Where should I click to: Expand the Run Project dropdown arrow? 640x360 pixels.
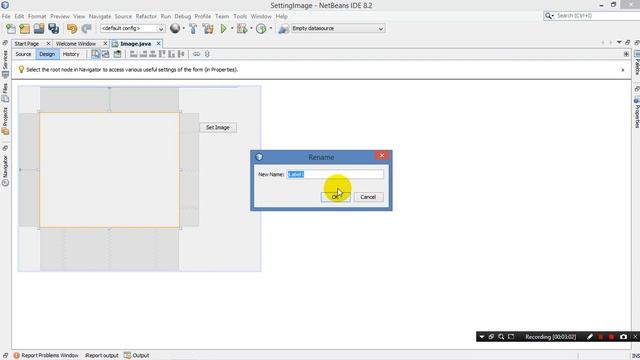(x=232, y=29)
